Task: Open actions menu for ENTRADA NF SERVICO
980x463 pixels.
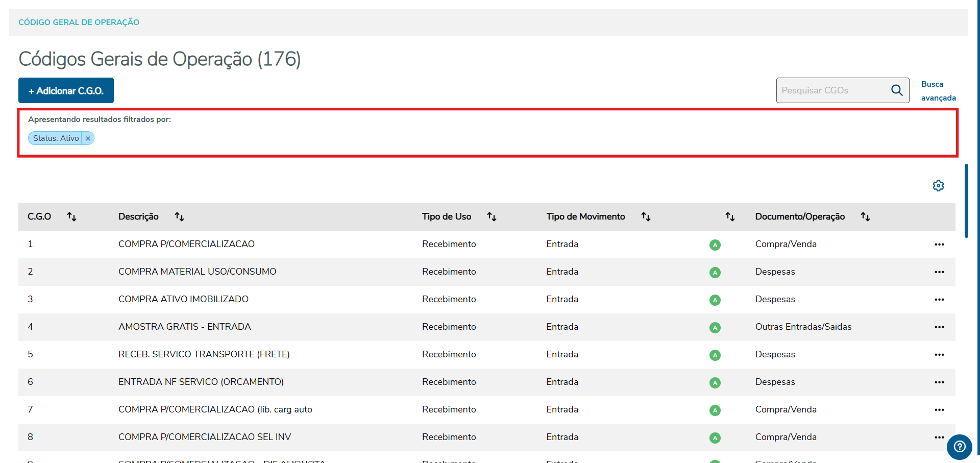Action: (x=939, y=382)
